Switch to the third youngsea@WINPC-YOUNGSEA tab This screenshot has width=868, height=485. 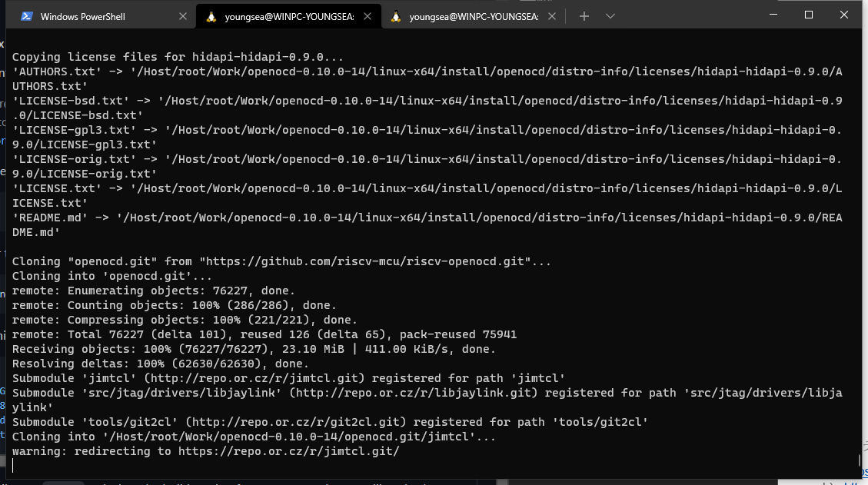(474, 17)
